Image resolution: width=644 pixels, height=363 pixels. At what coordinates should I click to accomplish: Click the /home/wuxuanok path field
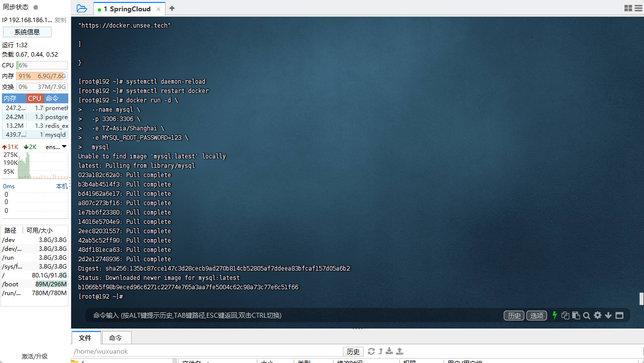click(207, 352)
